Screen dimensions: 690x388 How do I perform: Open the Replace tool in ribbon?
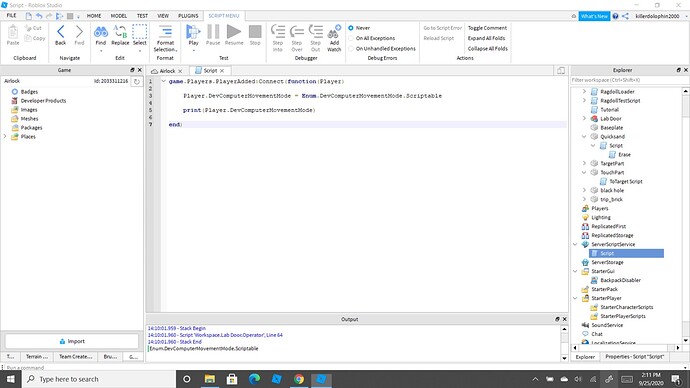[x=120, y=35]
